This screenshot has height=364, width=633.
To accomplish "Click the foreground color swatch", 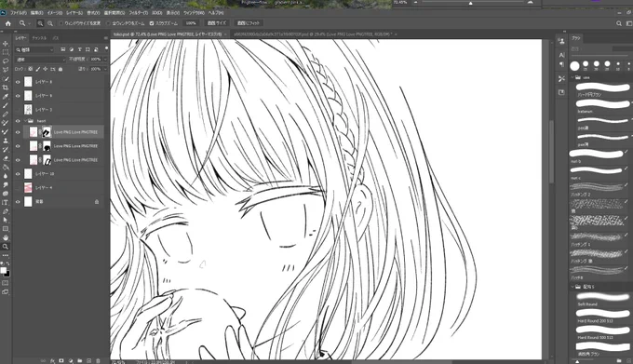I will tap(3, 271).
